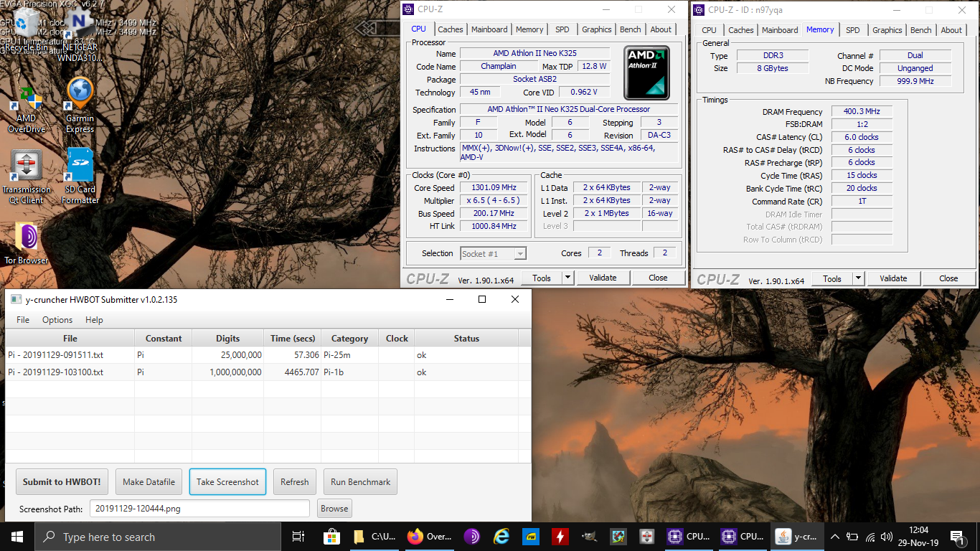Switch to the SPD tab in the left CPU-Z window
This screenshot has width=980, height=551.
pos(562,29)
